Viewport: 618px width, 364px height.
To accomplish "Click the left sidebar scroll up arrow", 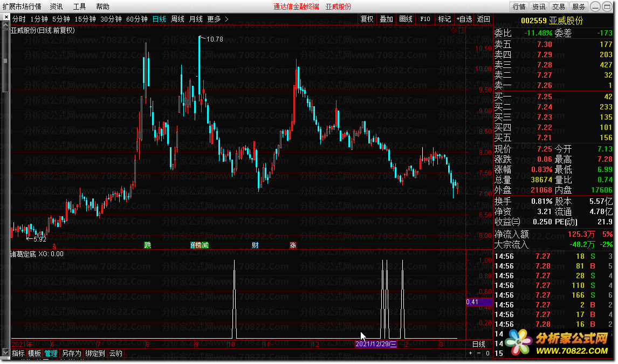I will pos(5,25).
